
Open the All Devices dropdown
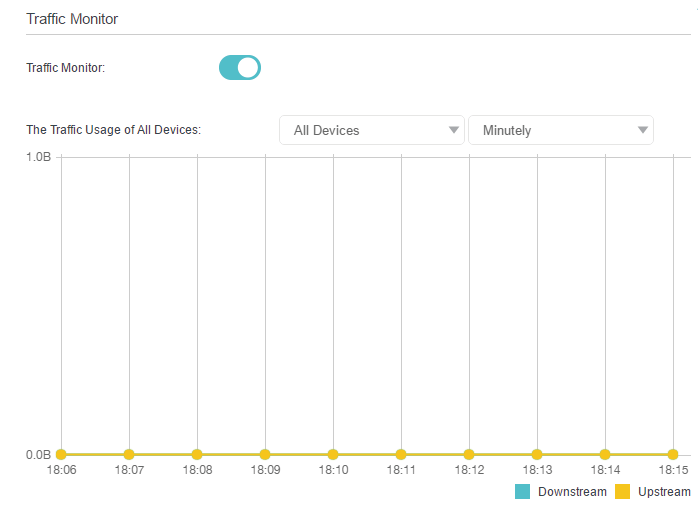[371, 130]
